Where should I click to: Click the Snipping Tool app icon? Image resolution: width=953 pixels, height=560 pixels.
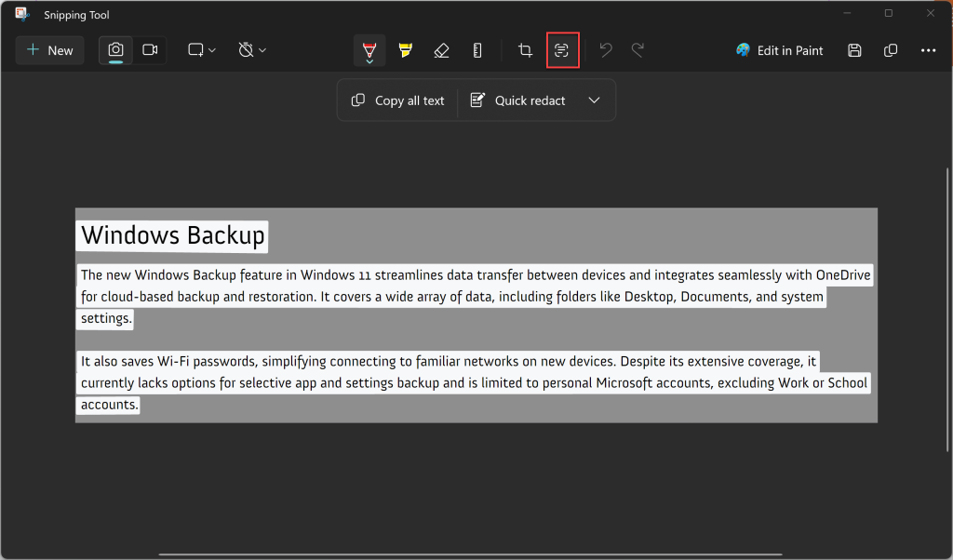coord(22,15)
